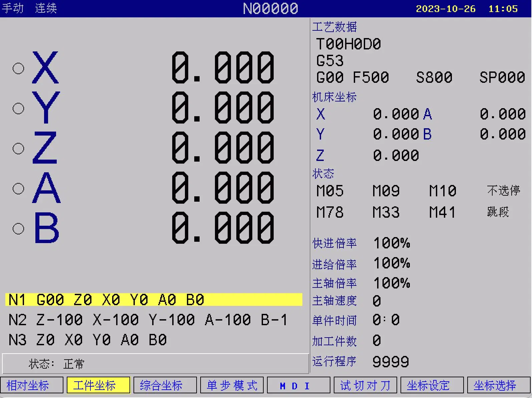Select the A axis radio indicator
The height and width of the screenshot is (398, 532).
click(x=18, y=189)
